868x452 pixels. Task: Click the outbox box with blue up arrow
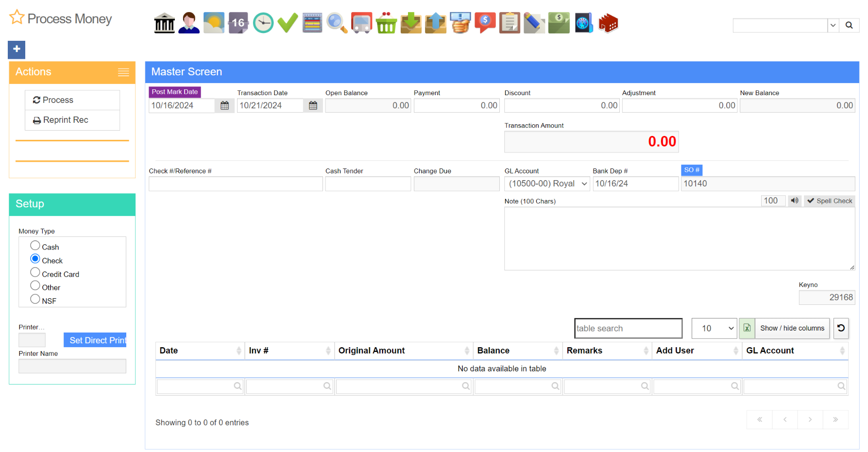point(435,23)
